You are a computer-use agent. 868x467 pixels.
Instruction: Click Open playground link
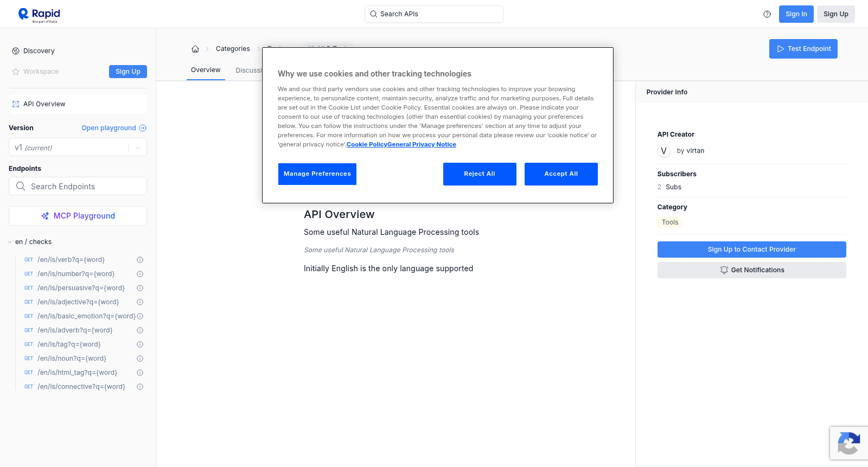114,128
